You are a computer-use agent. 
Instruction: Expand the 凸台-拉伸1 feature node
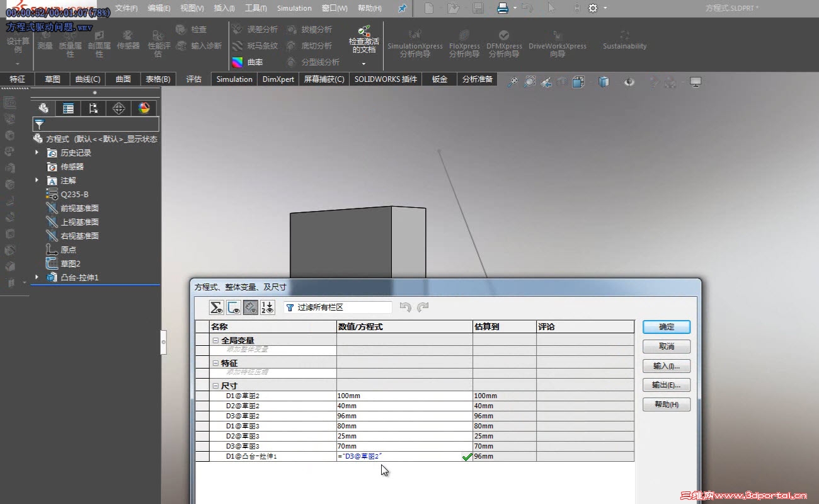[x=37, y=277]
